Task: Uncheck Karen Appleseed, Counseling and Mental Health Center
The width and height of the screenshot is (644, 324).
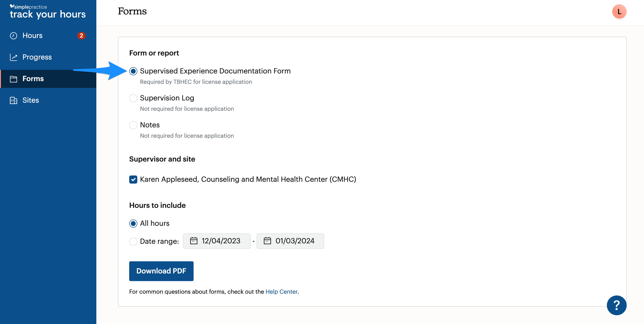Action: coord(133,179)
